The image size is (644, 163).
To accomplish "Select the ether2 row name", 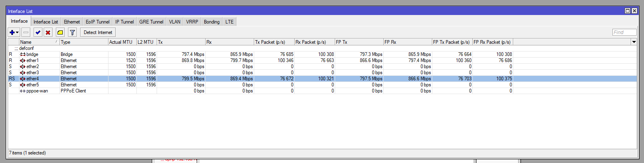I will (33, 66).
